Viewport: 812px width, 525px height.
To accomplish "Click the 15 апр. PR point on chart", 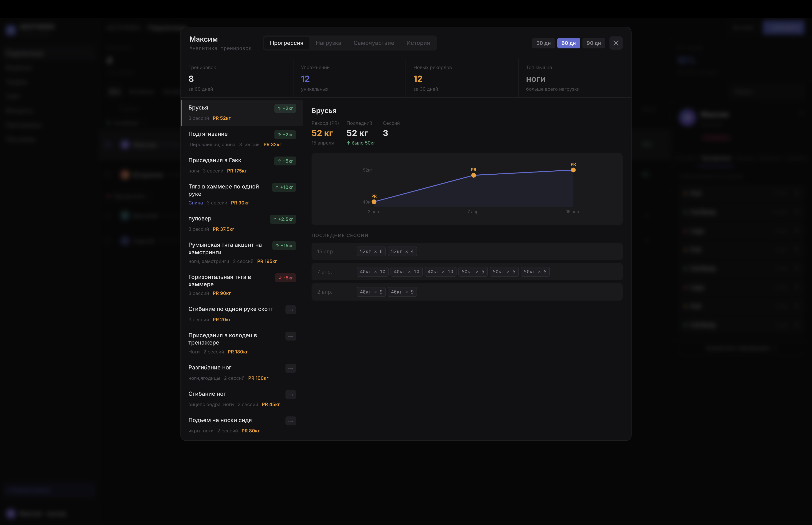I will click(573, 170).
